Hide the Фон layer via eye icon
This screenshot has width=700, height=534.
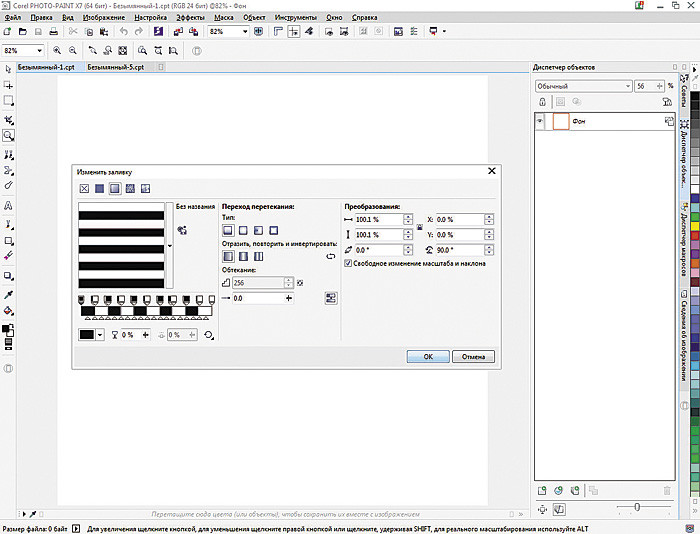541,121
